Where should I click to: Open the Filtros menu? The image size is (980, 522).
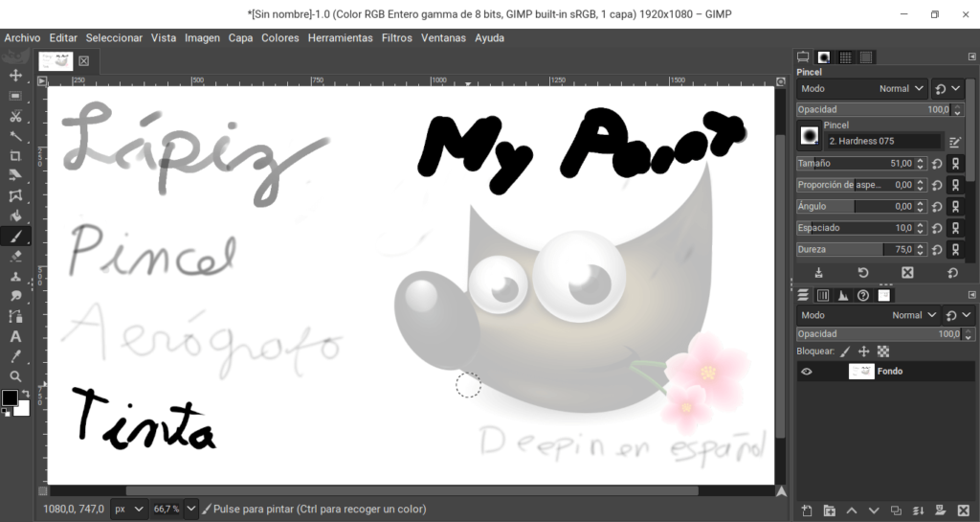tap(397, 38)
